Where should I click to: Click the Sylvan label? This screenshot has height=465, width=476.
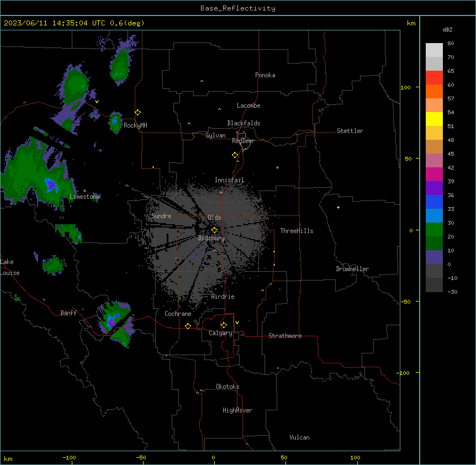[x=215, y=135]
